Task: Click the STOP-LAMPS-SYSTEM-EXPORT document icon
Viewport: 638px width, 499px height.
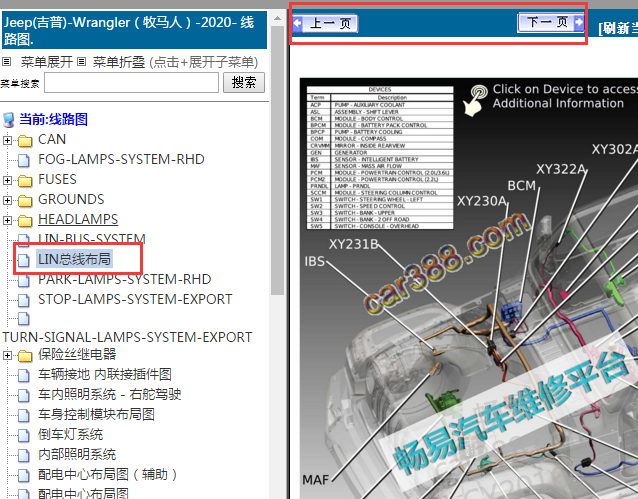Action: pyautogui.click(x=24, y=300)
